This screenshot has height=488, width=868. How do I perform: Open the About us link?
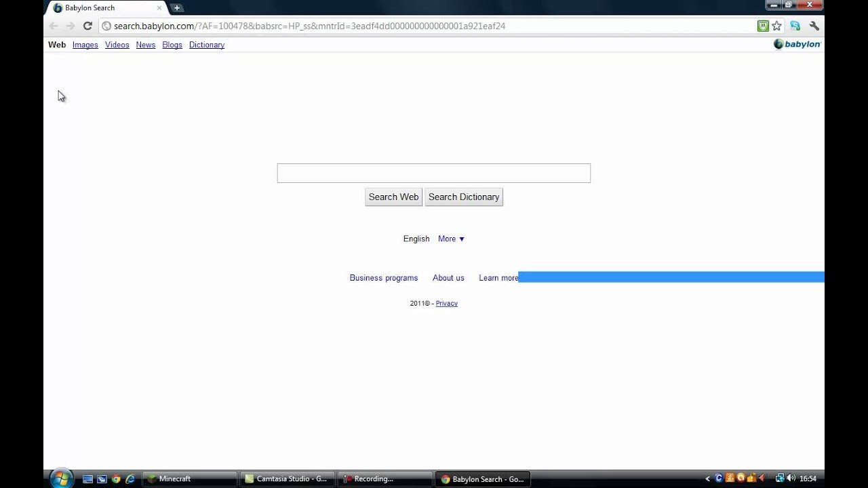click(448, 278)
